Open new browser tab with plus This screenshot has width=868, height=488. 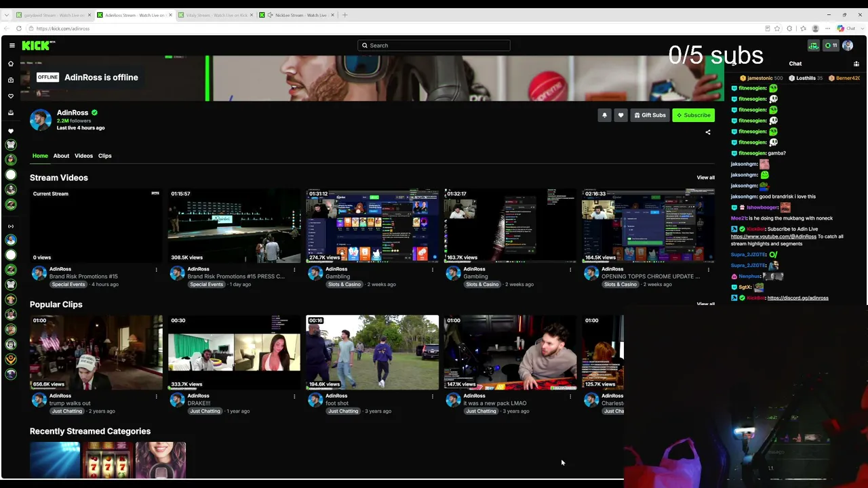(x=345, y=15)
